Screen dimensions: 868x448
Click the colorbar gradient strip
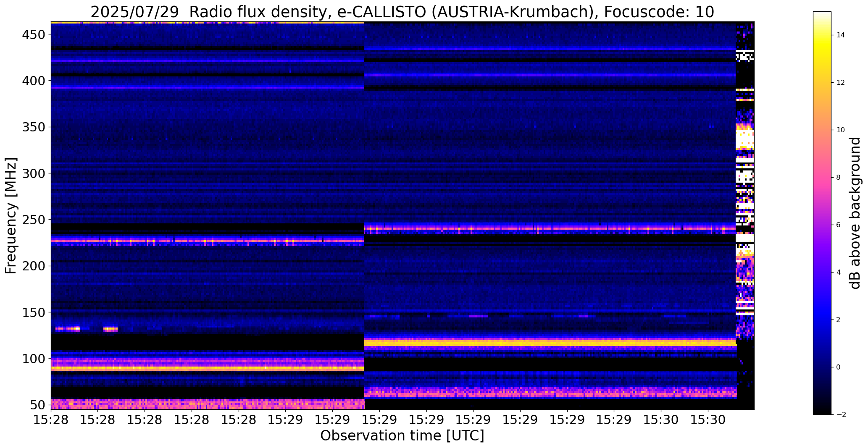[x=822, y=213]
